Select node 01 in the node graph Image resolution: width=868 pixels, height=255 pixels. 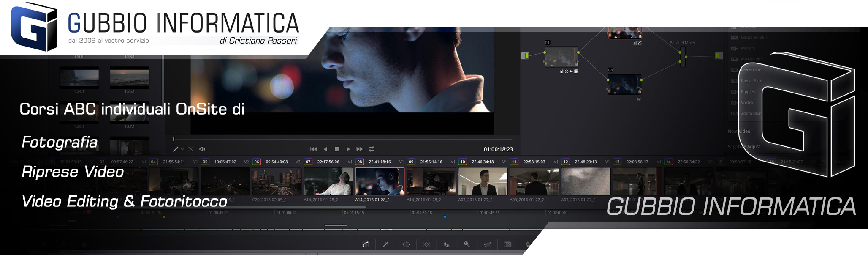pos(561,57)
